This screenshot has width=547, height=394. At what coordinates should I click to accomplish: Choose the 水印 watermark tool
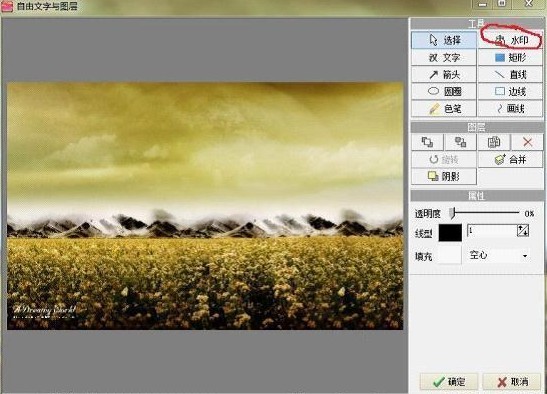point(511,40)
